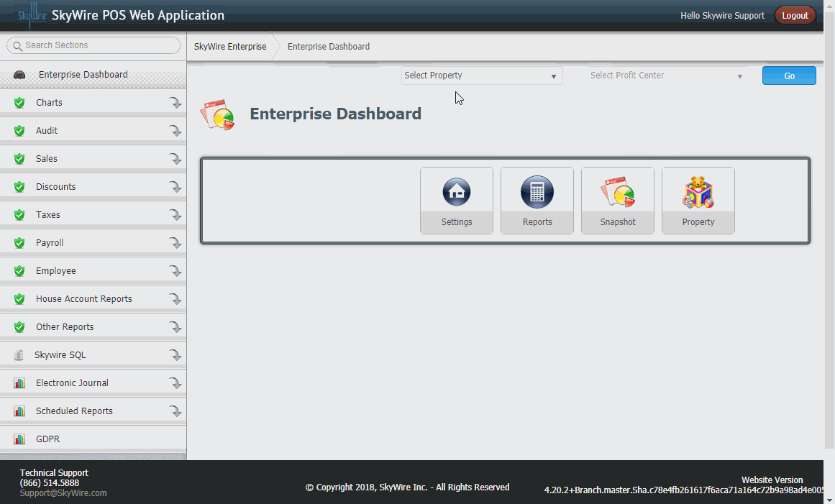The width and height of the screenshot is (835, 504).
Task: Expand the Scheduled Reports arrow
Action: pyautogui.click(x=175, y=411)
